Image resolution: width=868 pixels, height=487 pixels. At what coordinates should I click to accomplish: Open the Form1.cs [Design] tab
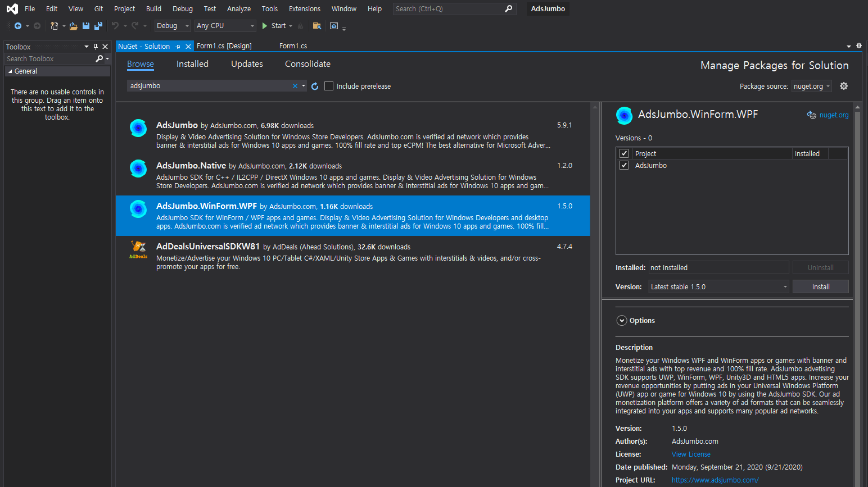click(224, 46)
